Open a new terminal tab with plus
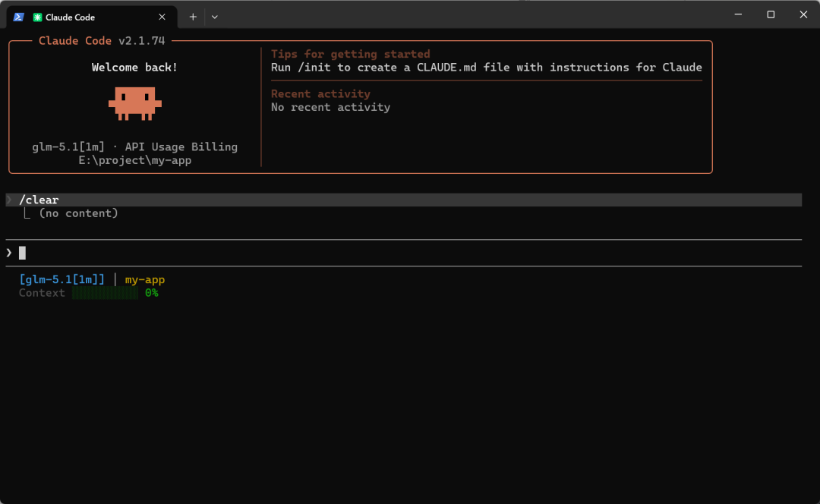Image resolution: width=820 pixels, height=504 pixels. pos(193,17)
